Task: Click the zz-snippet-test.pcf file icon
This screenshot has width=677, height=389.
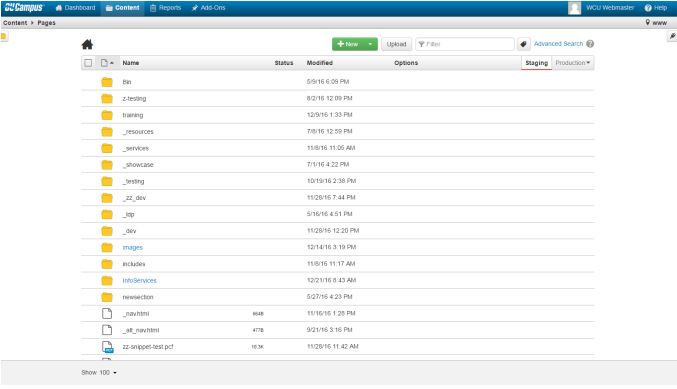Action: (x=108, y=347)
